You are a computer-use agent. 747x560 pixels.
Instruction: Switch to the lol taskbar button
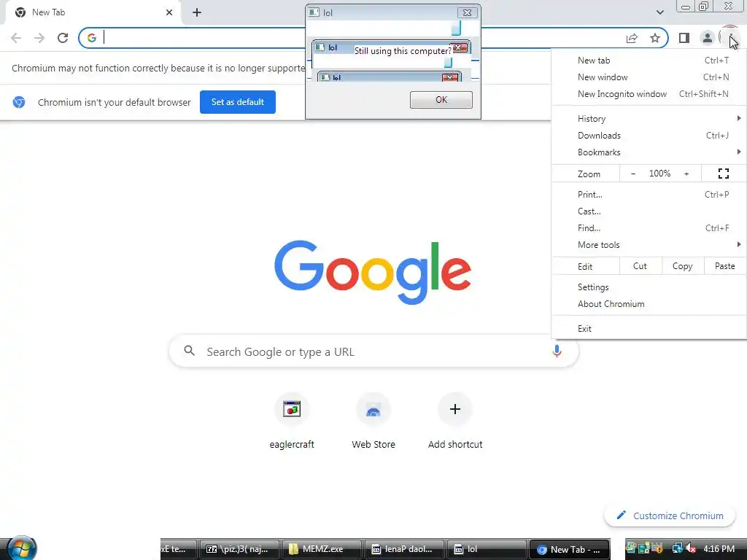[x=485, y=549]
